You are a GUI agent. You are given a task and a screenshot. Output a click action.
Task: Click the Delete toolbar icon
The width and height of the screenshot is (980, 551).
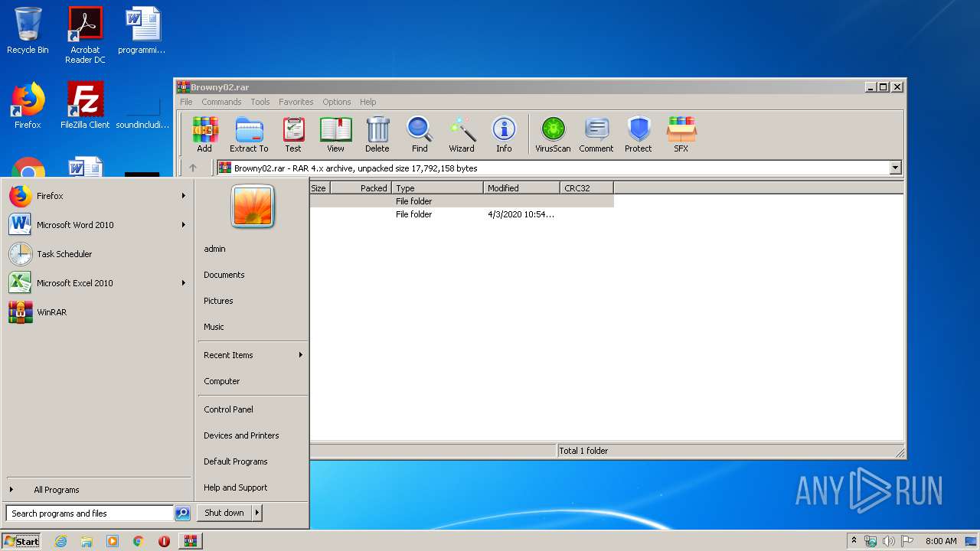(377, 135)
